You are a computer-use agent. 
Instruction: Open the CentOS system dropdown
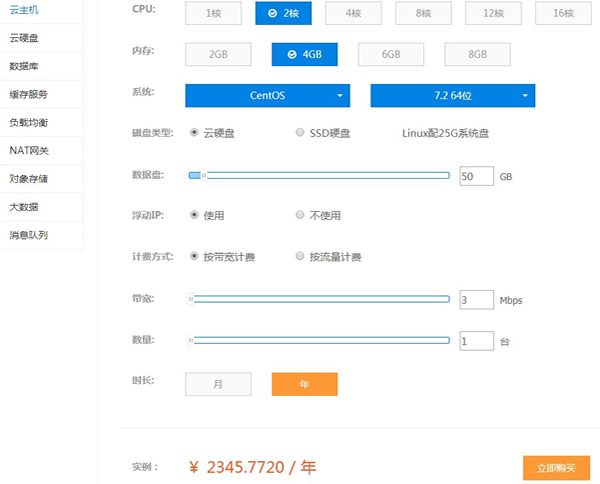[267, 95]
